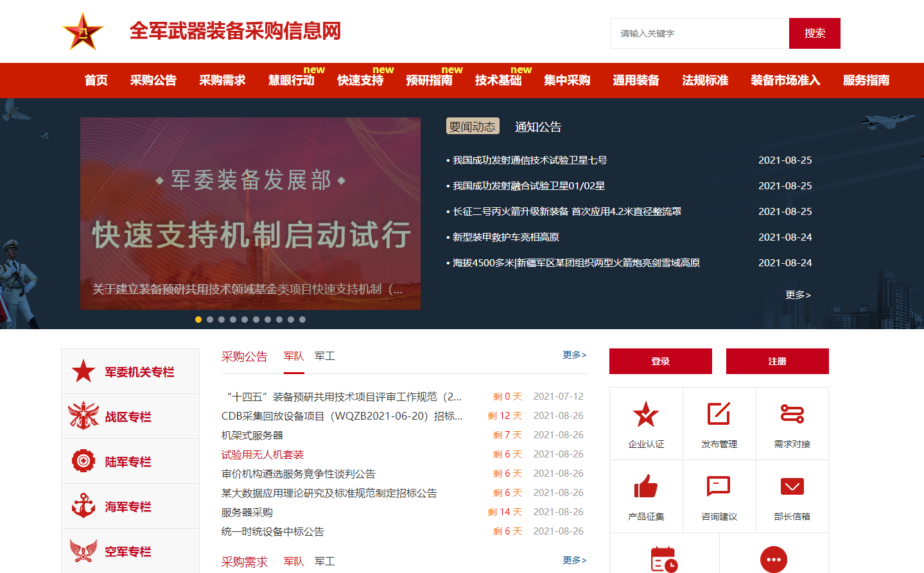Click the 登录 login button
This screenshot has width=924, height=573.
(x=660, y=361)
